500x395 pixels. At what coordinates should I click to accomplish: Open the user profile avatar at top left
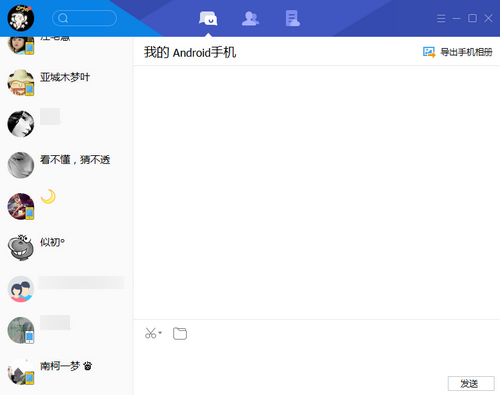21,18
